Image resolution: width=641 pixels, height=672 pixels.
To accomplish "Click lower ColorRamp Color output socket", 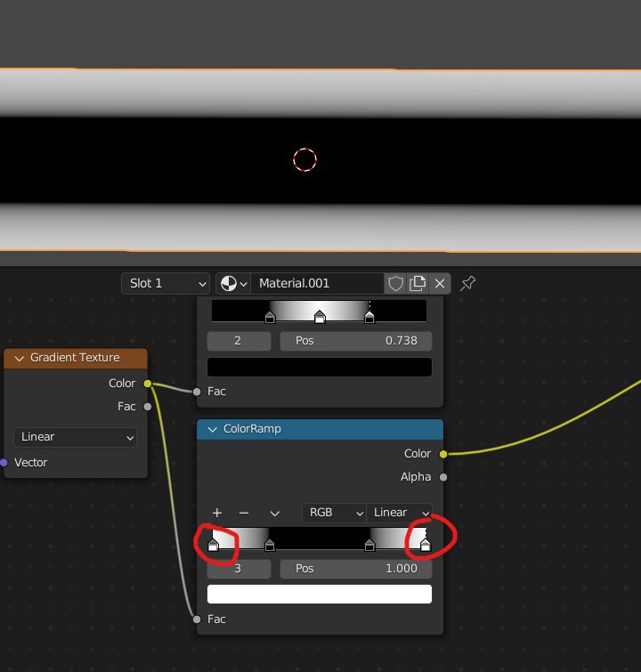I will click(443, 454).
